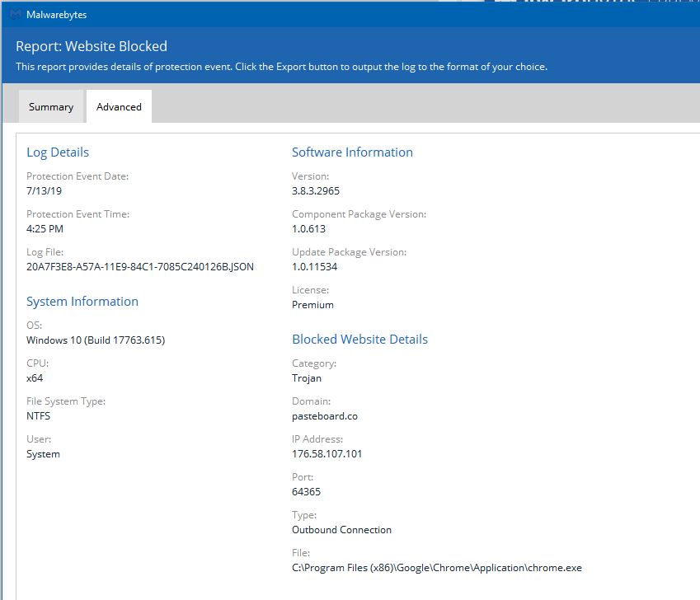The height and width of the screenshot is (600, 700).
Task: Click the Log Details heading
Action: [58, 152]
